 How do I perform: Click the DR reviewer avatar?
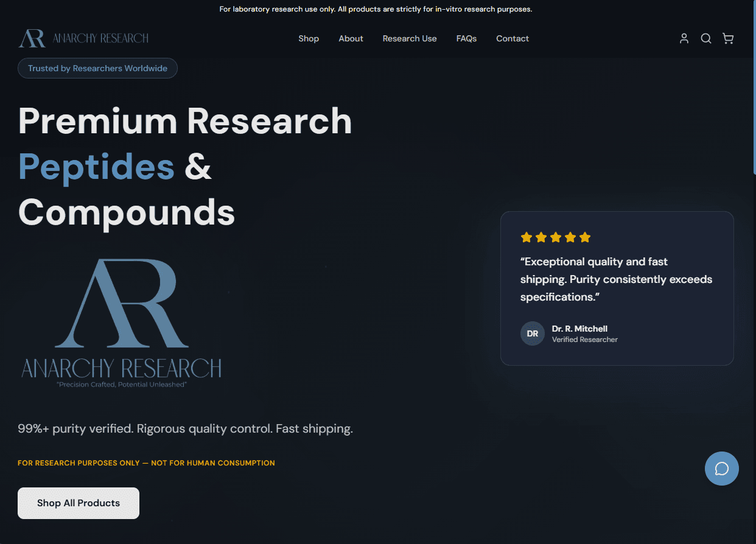(533, 333)
